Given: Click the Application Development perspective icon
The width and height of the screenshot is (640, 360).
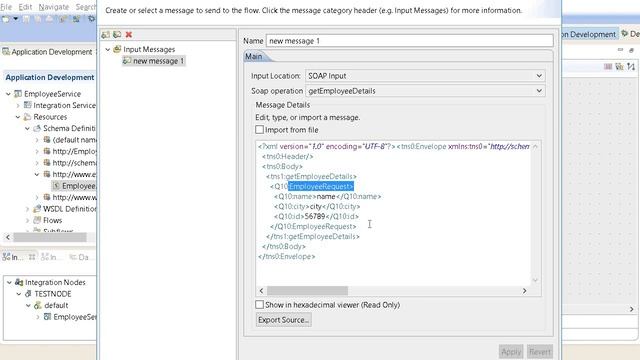Looking at the screenshot, I should point(6,52).
